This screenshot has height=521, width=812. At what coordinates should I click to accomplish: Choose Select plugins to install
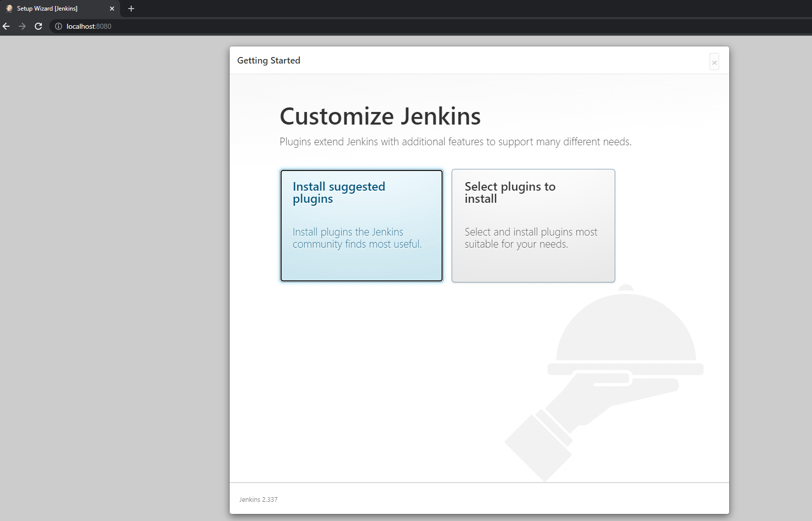pos(533,225)
